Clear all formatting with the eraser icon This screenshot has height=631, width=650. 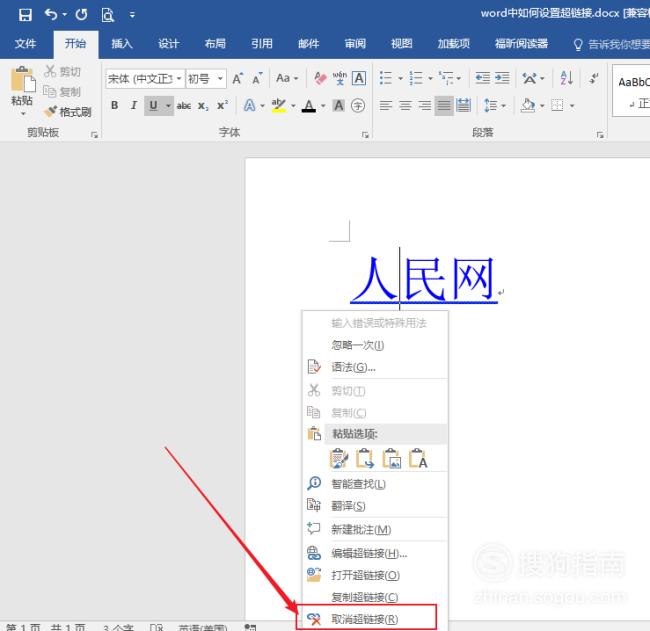pyautogui.click(x=320, y=78)
